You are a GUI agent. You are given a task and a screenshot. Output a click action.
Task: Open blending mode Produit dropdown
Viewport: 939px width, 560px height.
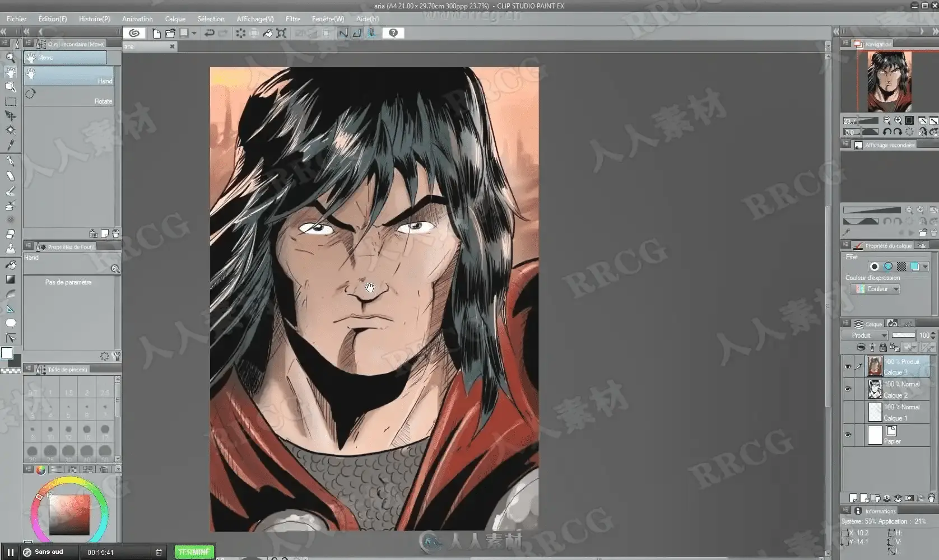[864, 335]
